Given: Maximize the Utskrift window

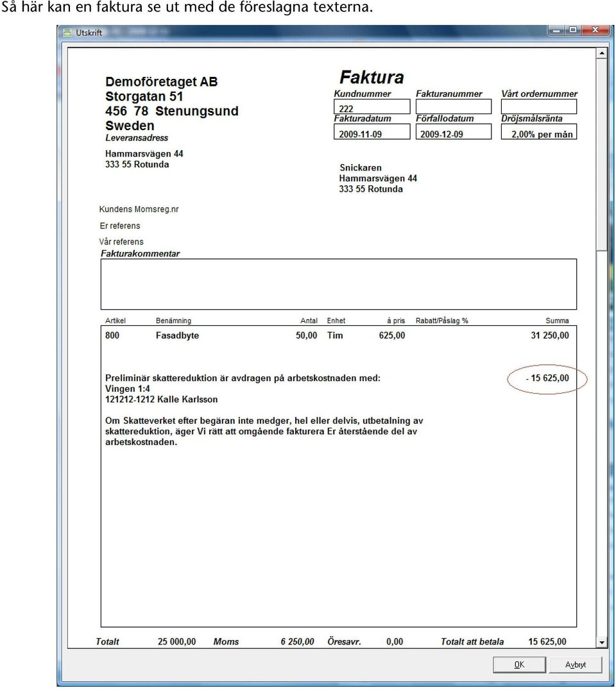Looking at the screenshot, I should tap(573, 30).
